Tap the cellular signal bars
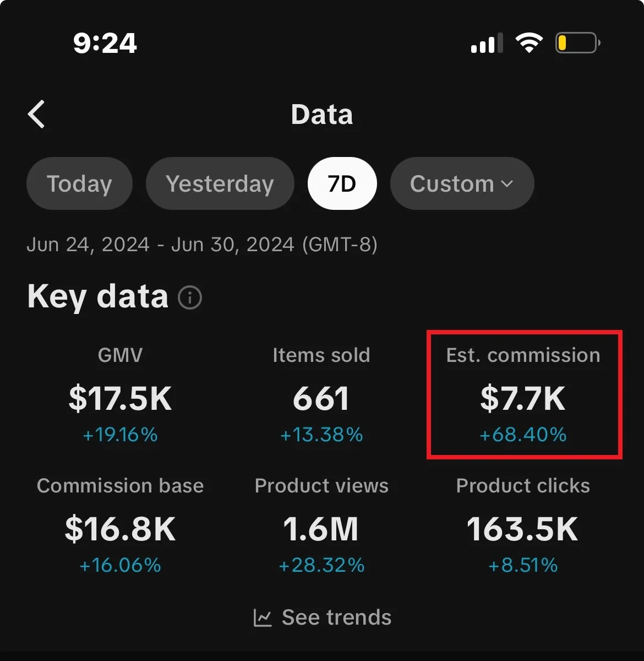644x661 pixels. (487, 44)
